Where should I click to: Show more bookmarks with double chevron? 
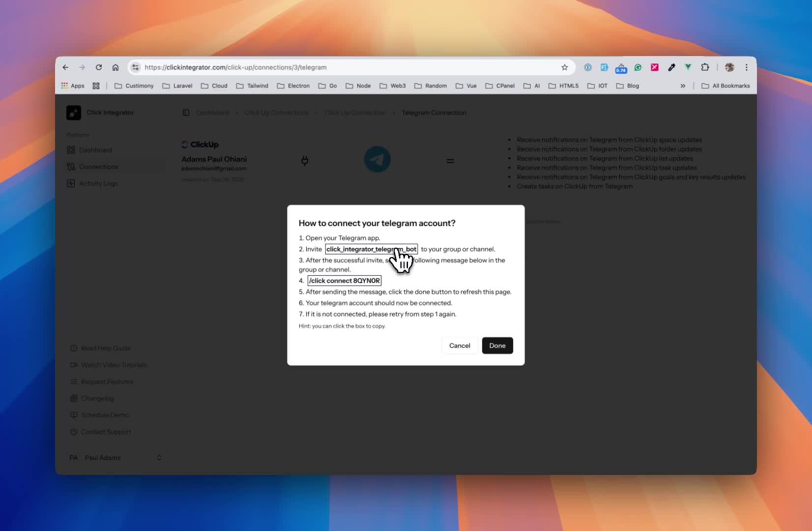click(x=683, y=86)
